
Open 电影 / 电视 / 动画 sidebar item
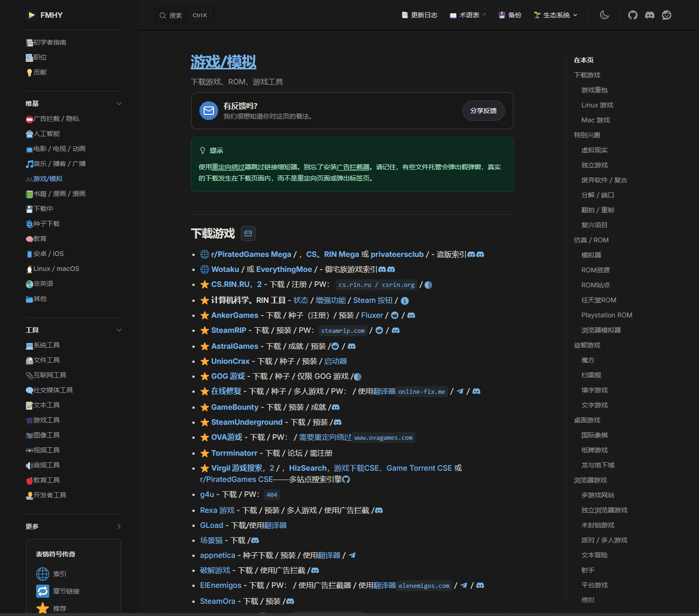[55, 149]
